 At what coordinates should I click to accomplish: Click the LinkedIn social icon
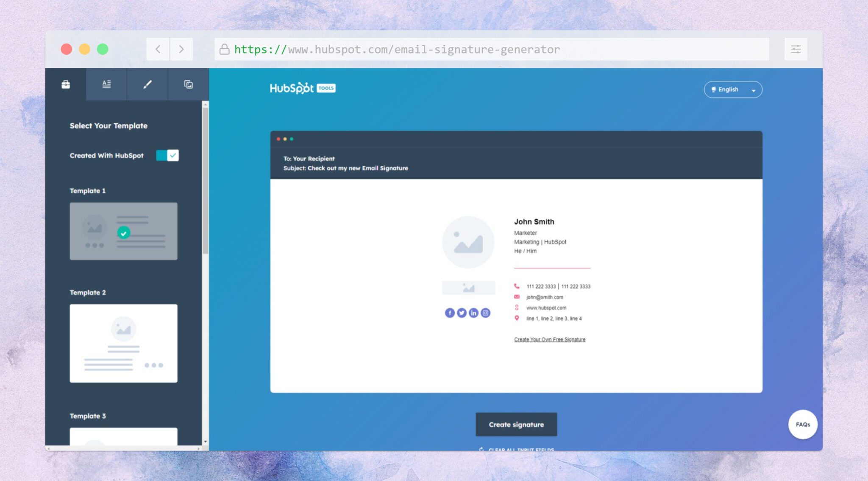pos(473,313)
